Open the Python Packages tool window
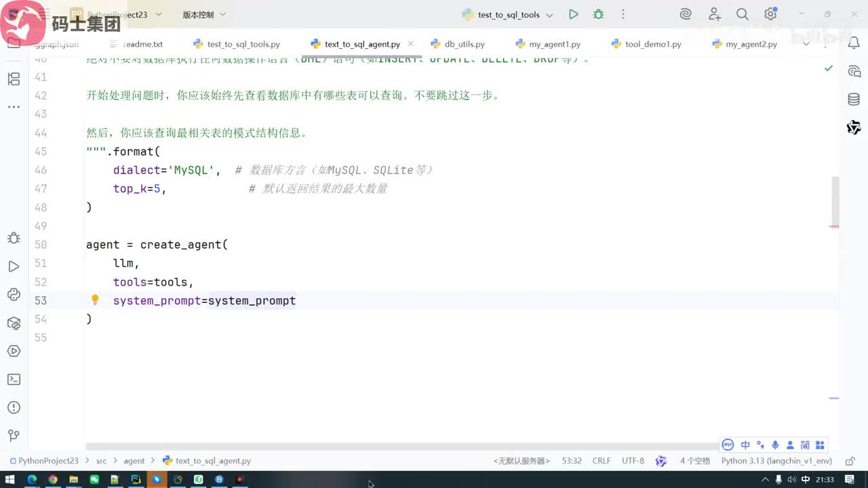The image size is (868, 488). point(14,323)
